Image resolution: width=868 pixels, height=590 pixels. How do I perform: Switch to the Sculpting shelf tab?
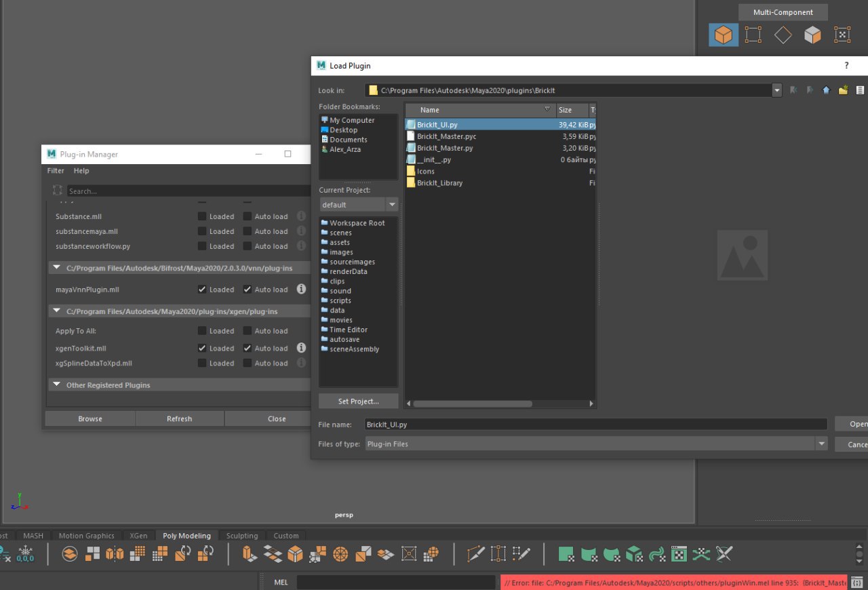tap(242, 535)
